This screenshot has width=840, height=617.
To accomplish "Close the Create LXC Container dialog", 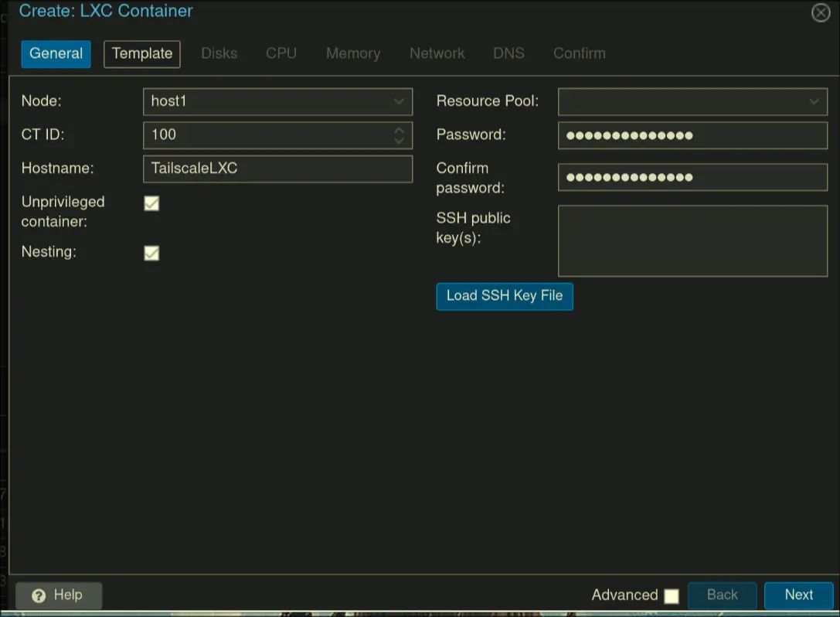I will click(821, 12).
